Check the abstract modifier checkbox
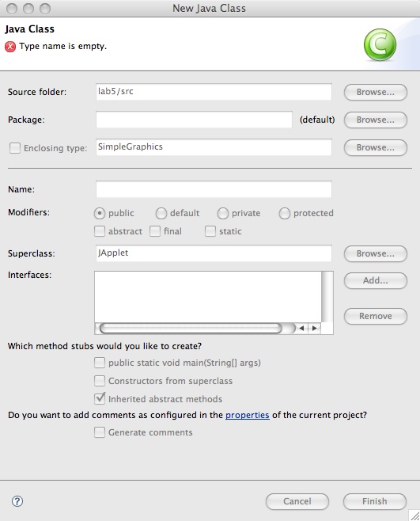420x521 pixels. 100,231
